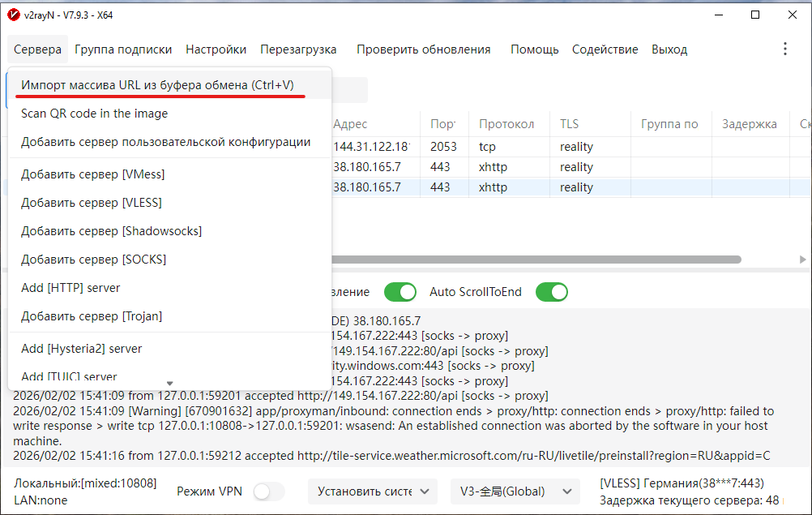This screenshot has height=515, width=812.
Task: Minimize the v2rayN window
Action: click(719, 15)
